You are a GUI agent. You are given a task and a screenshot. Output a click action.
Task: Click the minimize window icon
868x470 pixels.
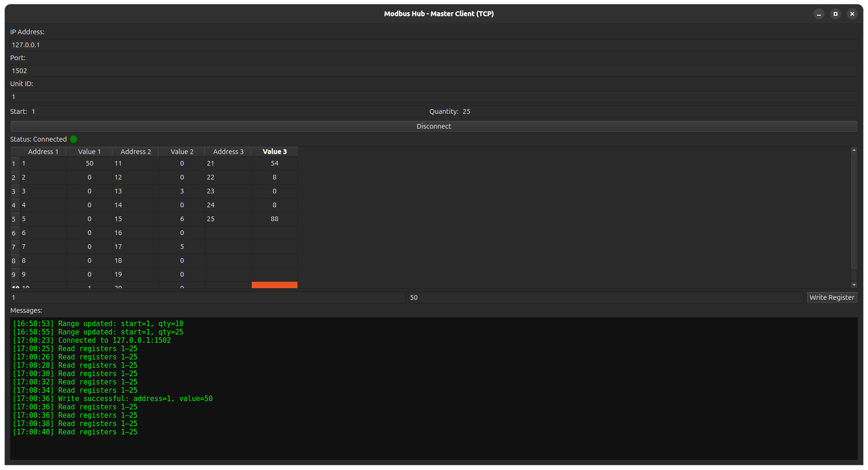click(x=819, y=14)
